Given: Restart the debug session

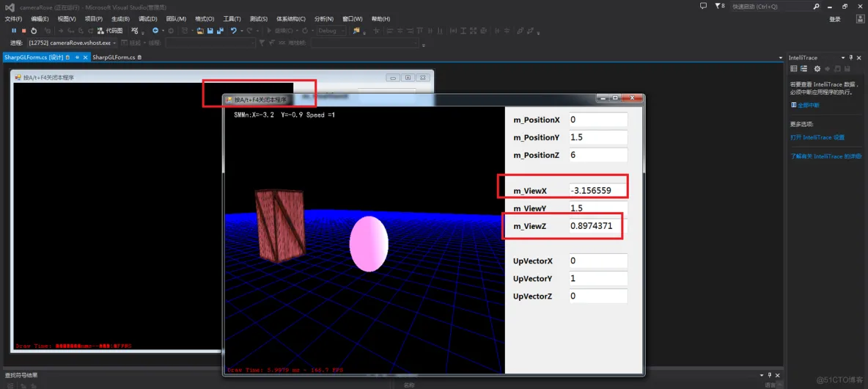Looking at the screenshot, I should pos(34,31).
